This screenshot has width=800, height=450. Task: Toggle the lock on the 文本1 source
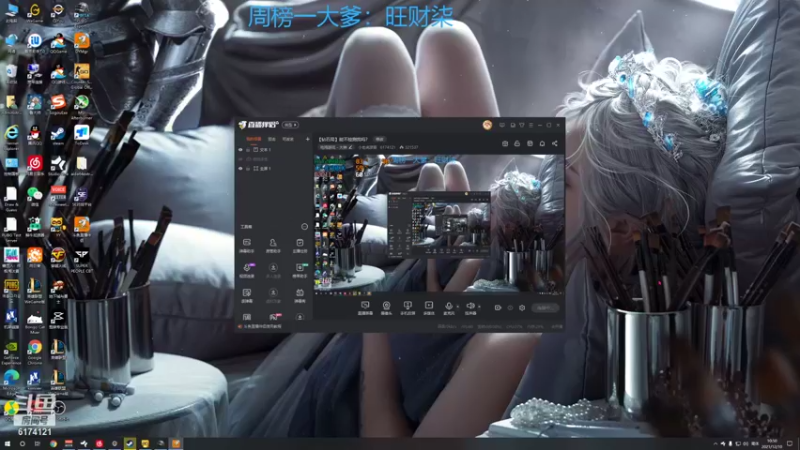(248, 150)
